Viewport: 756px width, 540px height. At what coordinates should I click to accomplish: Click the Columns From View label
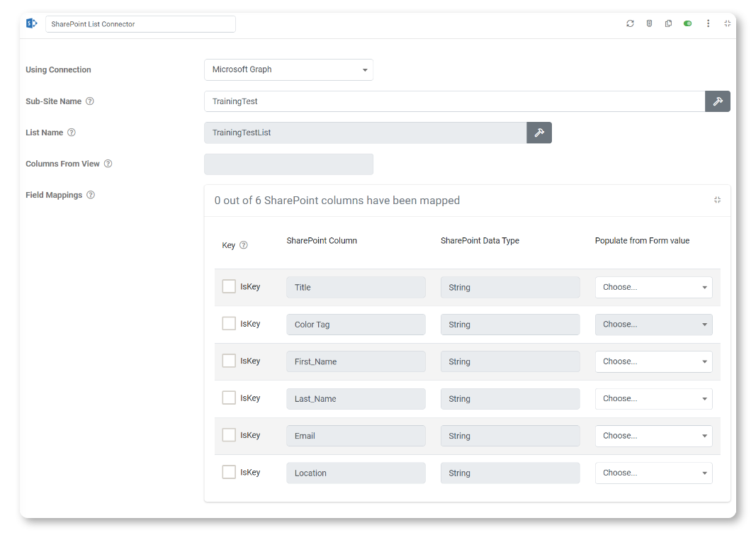(62, 164)
